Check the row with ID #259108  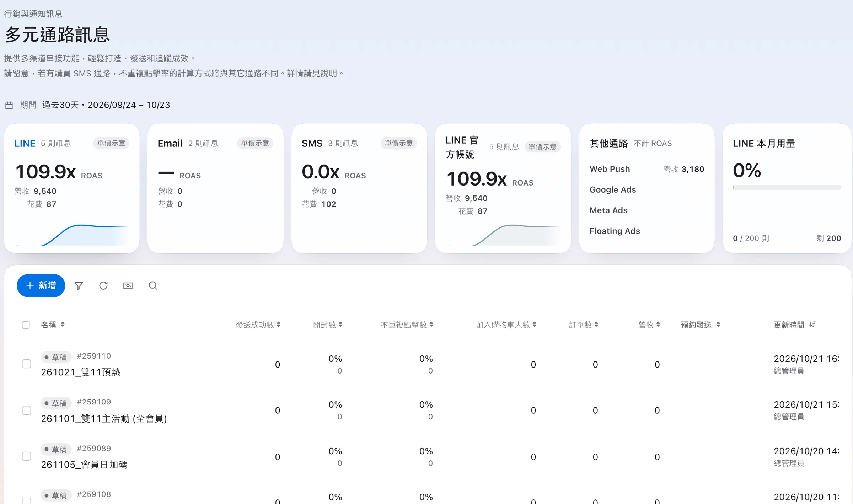[x=26, y=501]
